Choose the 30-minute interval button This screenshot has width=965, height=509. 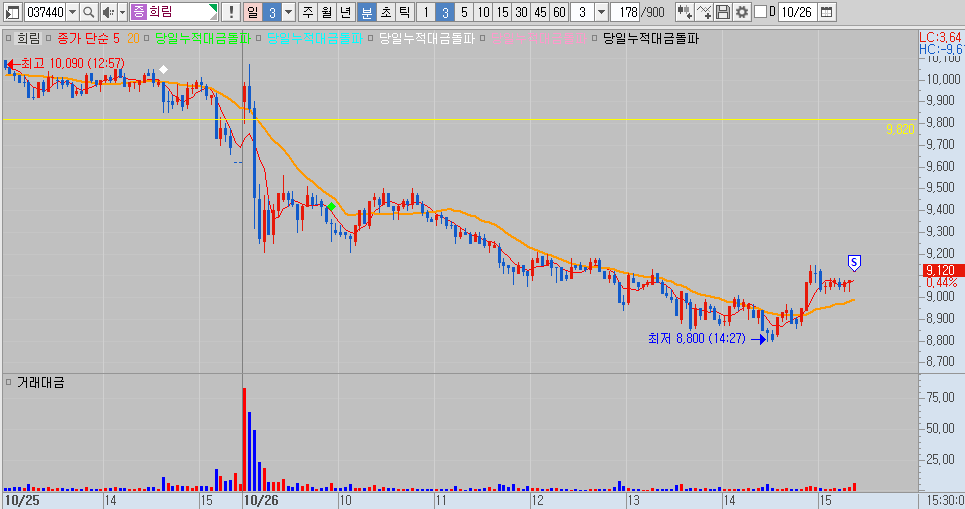point(522,12)
